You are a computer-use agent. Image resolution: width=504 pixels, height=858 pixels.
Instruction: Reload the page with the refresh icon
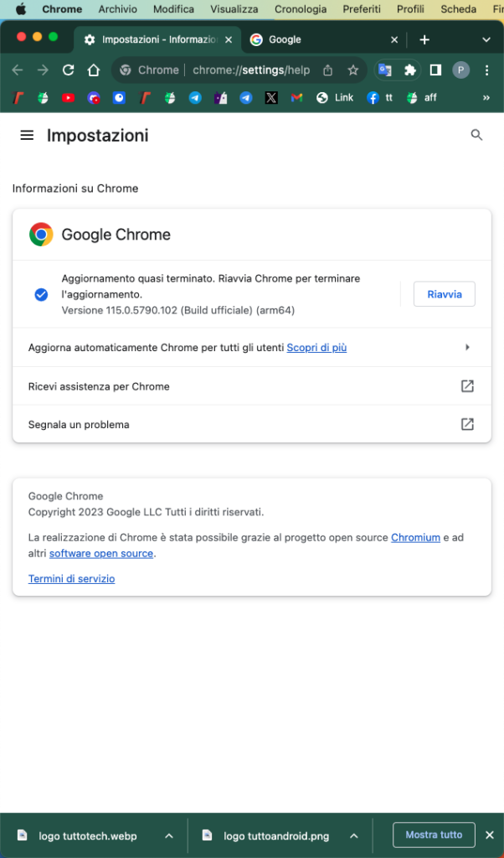tap(68, 70)
